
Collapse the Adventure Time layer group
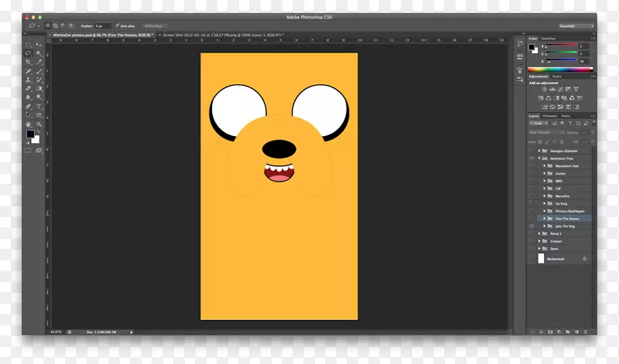539,158
